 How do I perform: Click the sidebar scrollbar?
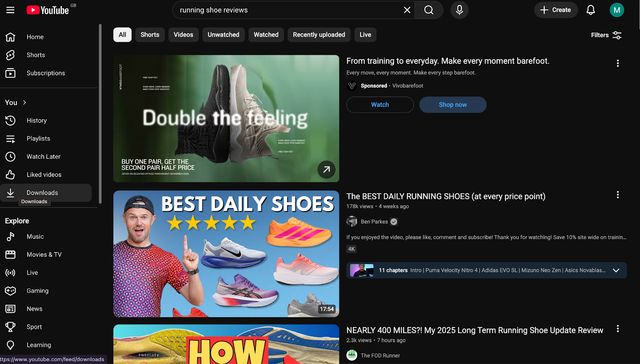(x=100, y=114)
